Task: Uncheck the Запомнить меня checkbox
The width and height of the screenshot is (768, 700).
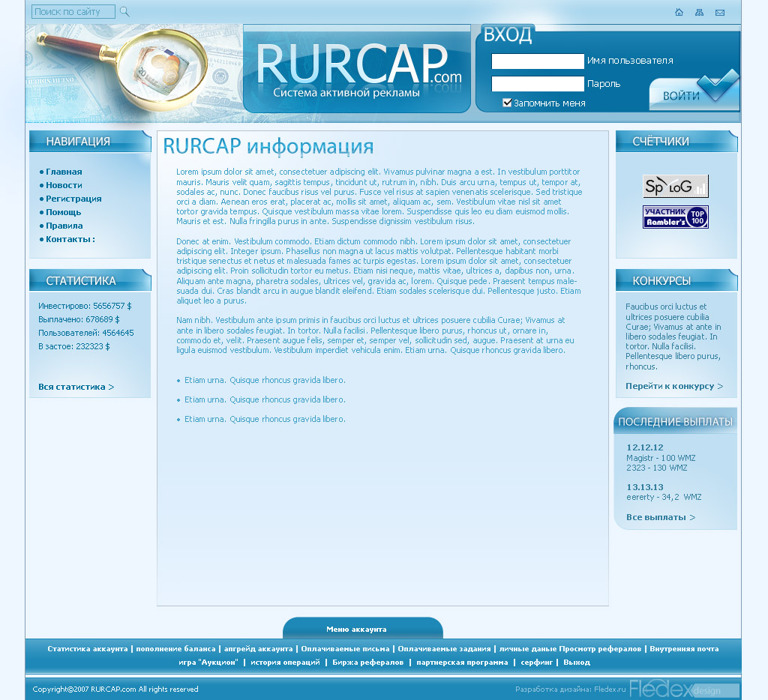Action: pyautogui.click(x=507, y=103)
